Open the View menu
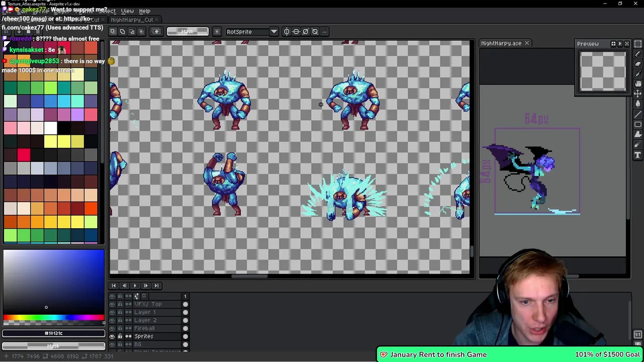Image resolution: width=644 pixels, height=362 pixels. pos(127,11)
